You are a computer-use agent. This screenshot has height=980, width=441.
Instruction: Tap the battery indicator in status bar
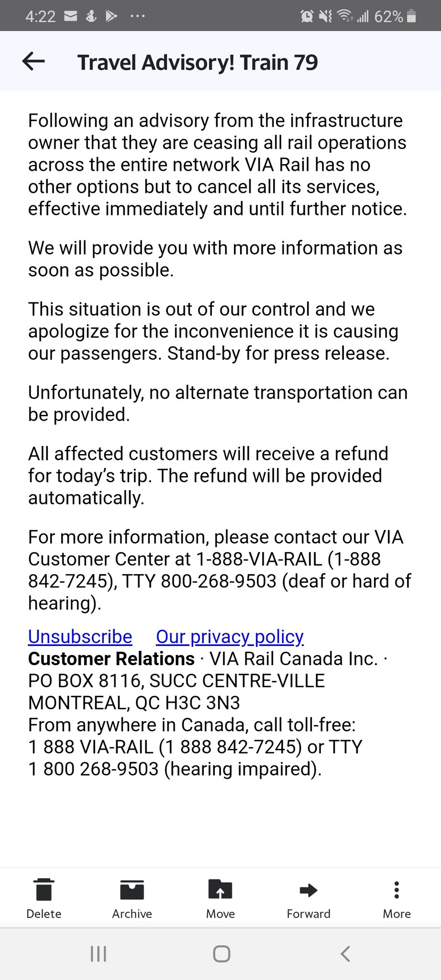click(x=411, y=16)
